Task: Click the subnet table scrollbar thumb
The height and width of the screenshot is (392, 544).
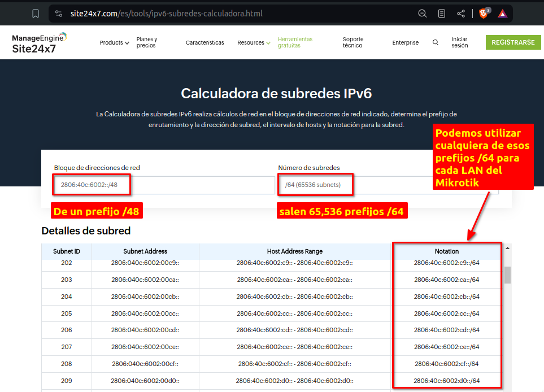Action: (x=507, y=275)
